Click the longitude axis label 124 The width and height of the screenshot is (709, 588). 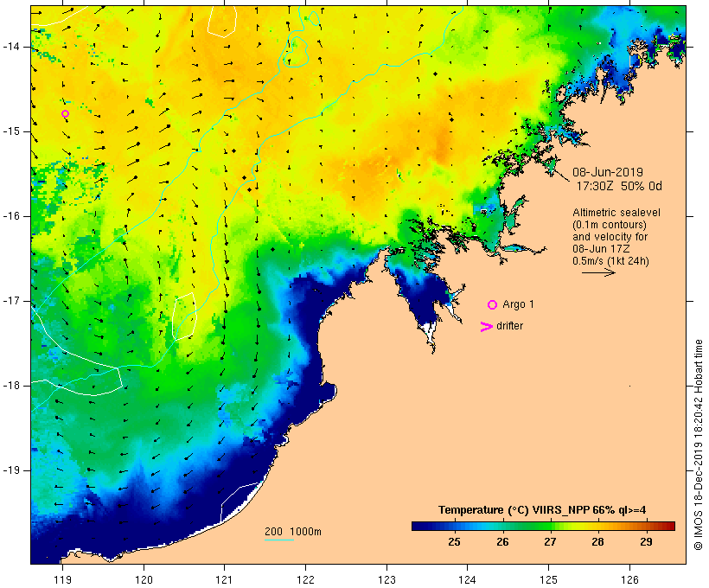467,579
